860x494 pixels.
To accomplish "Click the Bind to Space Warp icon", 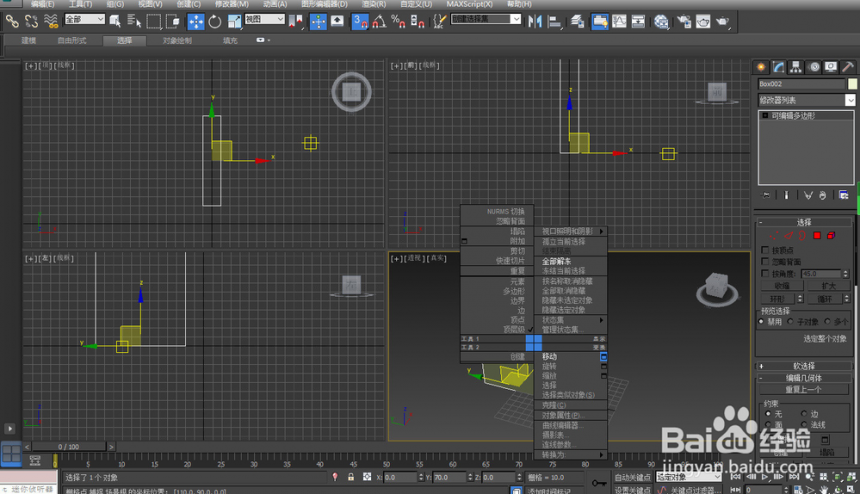I will click(50, 21).
